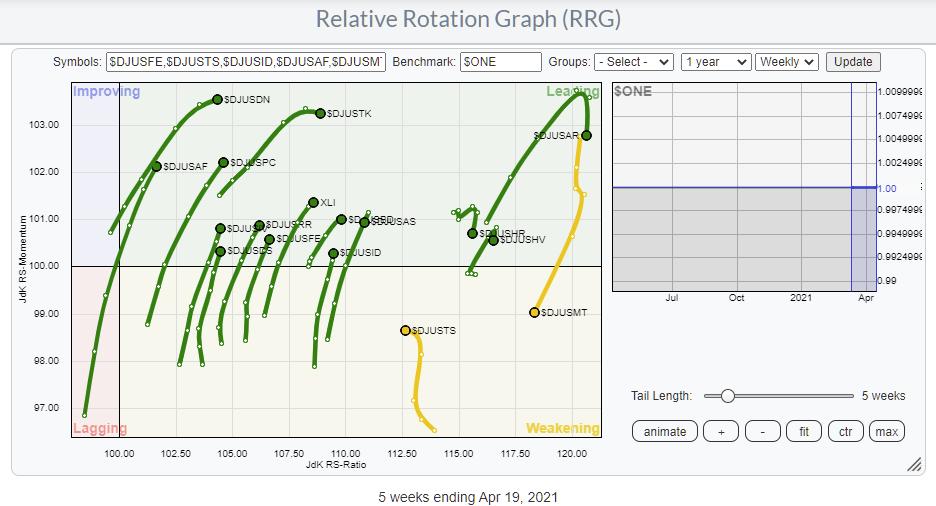Click the Benchmark $ONE input field
936x506 pixels.
(500, 61)
